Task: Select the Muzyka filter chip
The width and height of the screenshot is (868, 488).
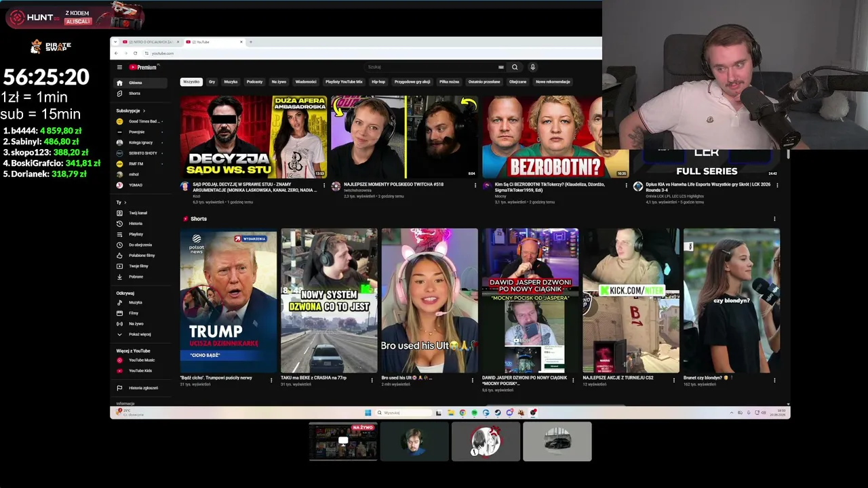Action: point(231,82)
